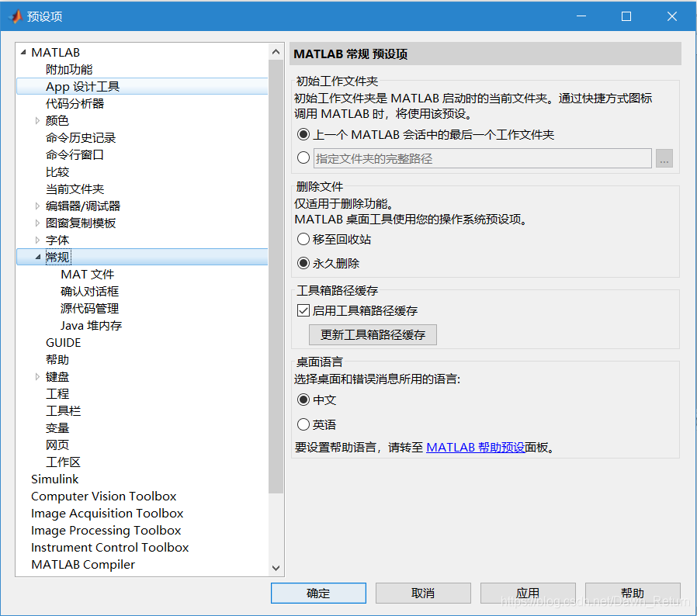Click the browse folder ellipsis button

(664, 158)
